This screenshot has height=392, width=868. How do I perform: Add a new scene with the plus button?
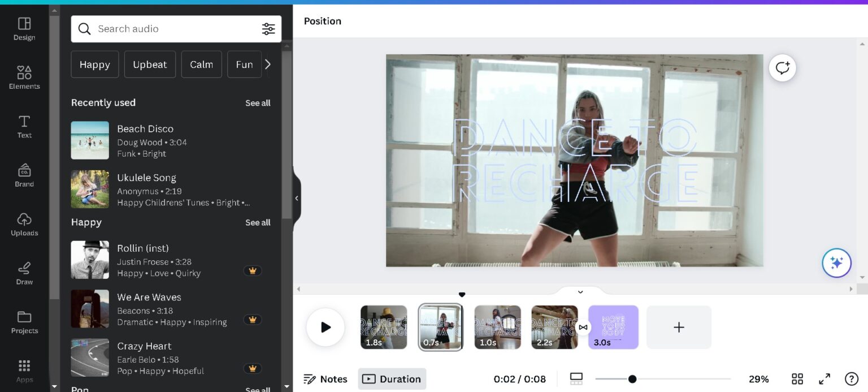tap(678, 327)
